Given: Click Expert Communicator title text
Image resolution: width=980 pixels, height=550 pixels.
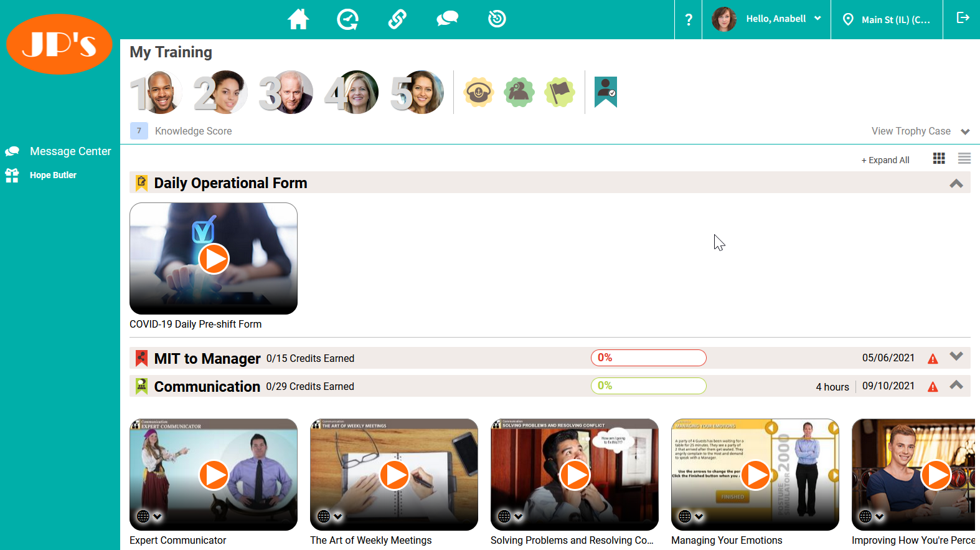Looking at the screenshot, I should (x=178, y=541).
